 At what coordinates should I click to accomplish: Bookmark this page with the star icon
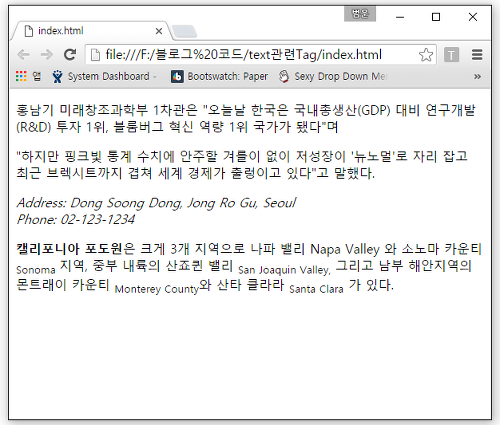coord(426,55)
